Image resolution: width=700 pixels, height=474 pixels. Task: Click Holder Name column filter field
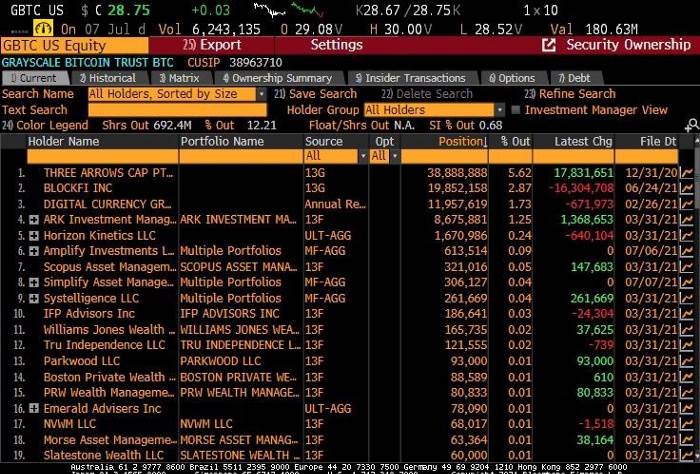coord(103,156)
